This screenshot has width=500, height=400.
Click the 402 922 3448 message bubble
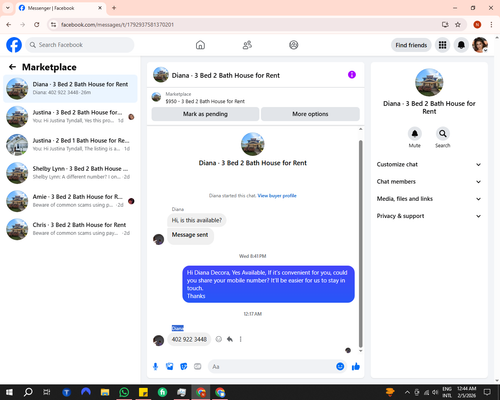[189, 339]
